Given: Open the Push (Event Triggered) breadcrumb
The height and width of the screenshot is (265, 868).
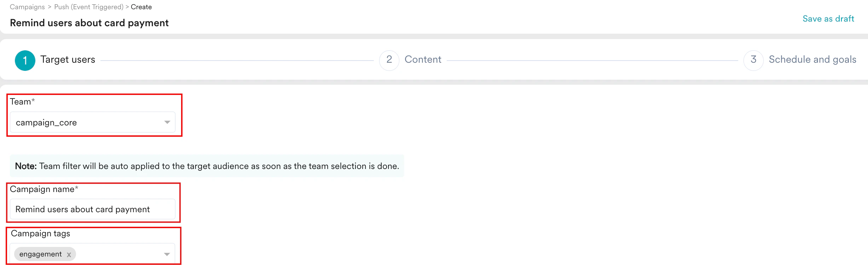Looking at the screenshot, I should click(89, 7).
